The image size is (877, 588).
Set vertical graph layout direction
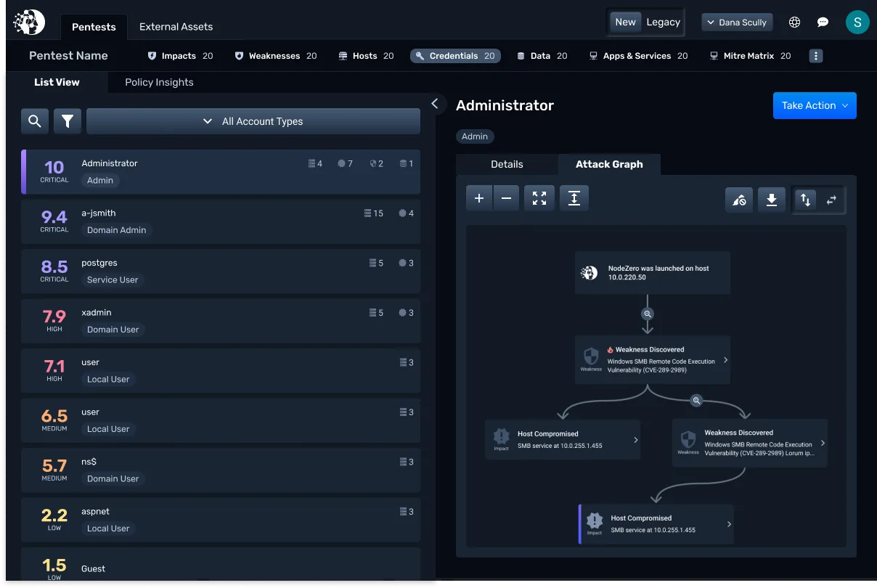click(805, 200)
